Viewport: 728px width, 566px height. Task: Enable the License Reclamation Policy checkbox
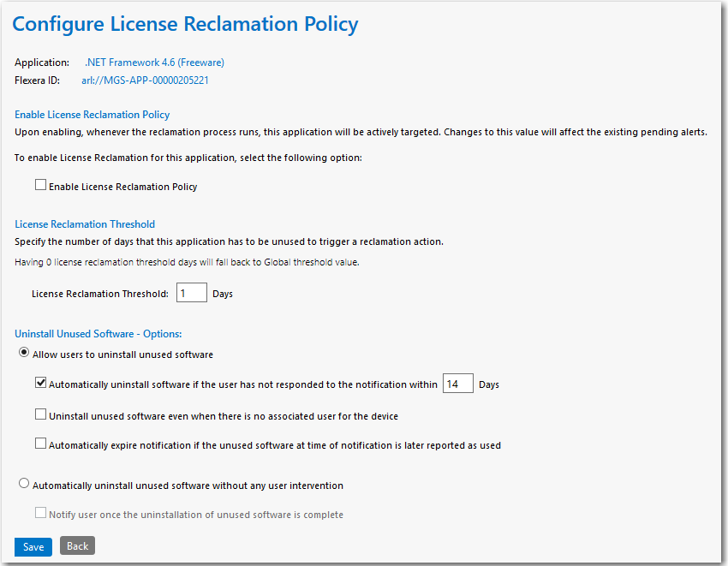click(40, 184)
